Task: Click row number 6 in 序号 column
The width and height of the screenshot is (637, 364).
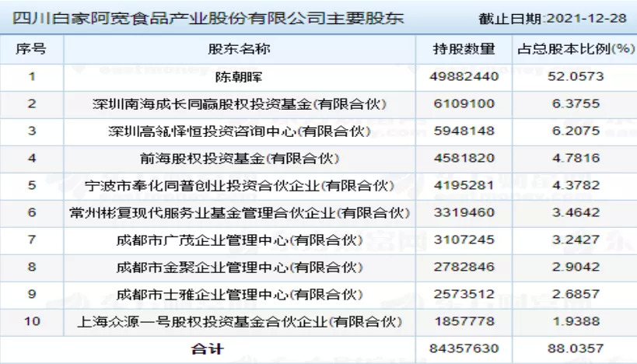Action: click(32, 212)
